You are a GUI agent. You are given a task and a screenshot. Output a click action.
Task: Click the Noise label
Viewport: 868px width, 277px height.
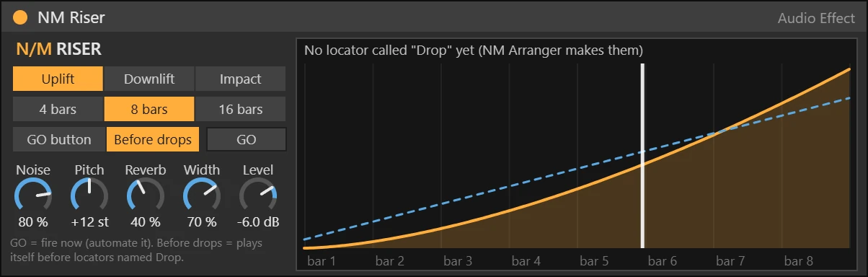click(x=33, y=170)
